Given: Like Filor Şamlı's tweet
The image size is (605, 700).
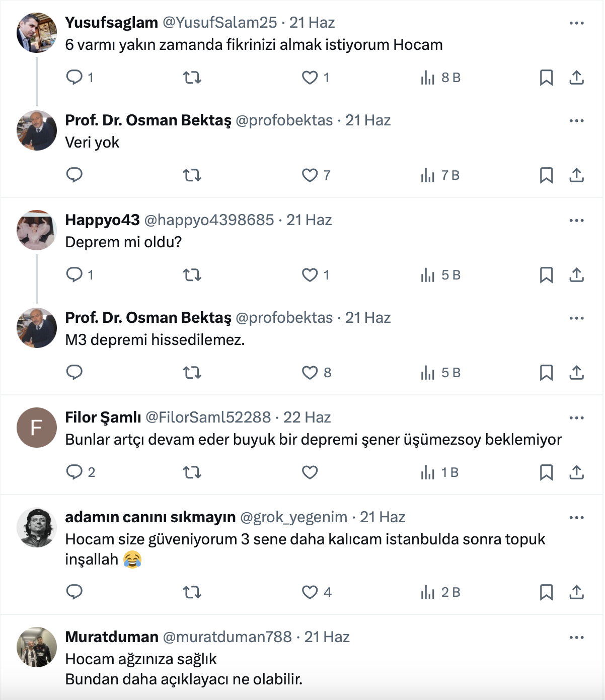Looking at the screenshot, I should (x=310, y=472).
